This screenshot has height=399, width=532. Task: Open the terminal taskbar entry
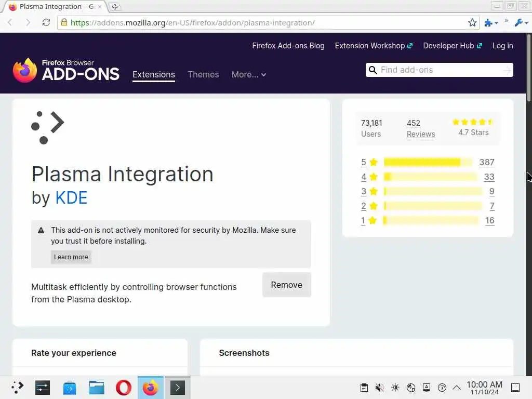178,388
